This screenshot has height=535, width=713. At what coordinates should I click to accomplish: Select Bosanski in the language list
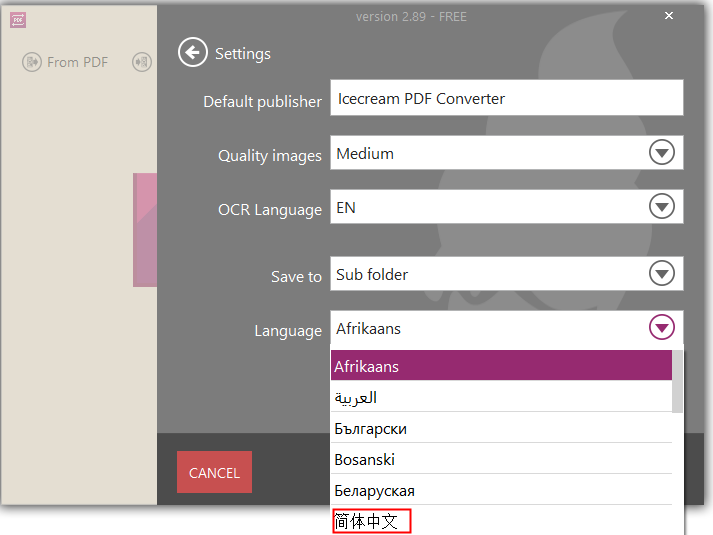(501, 459)
